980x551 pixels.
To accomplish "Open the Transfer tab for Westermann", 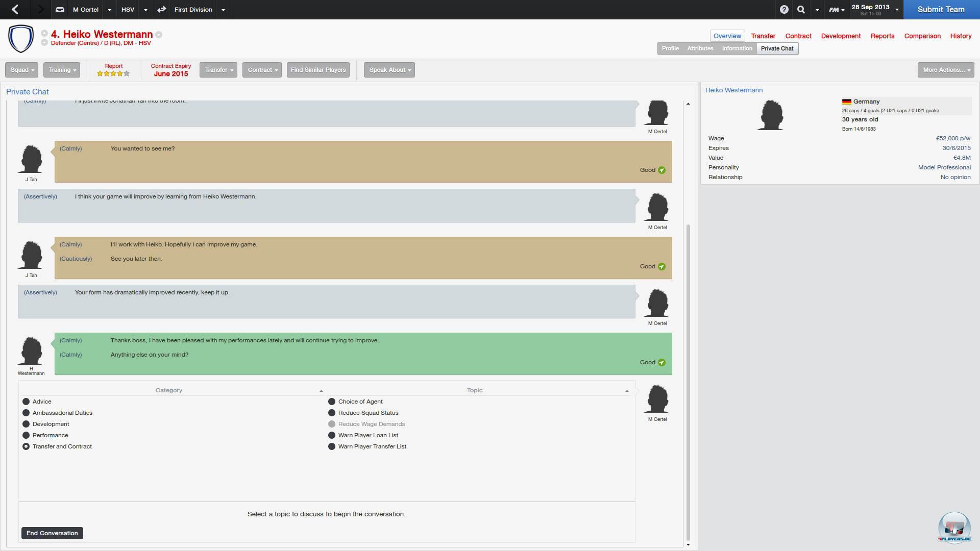I will click(763, 35).
